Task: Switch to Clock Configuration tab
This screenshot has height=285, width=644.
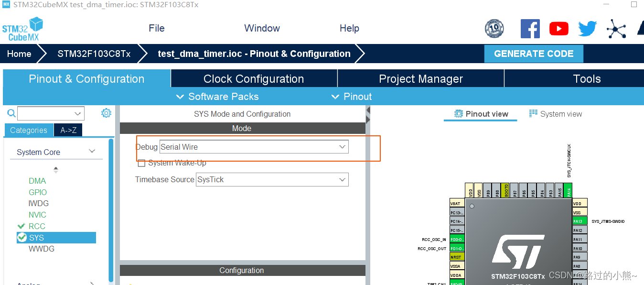Action: tap(254, 79)
